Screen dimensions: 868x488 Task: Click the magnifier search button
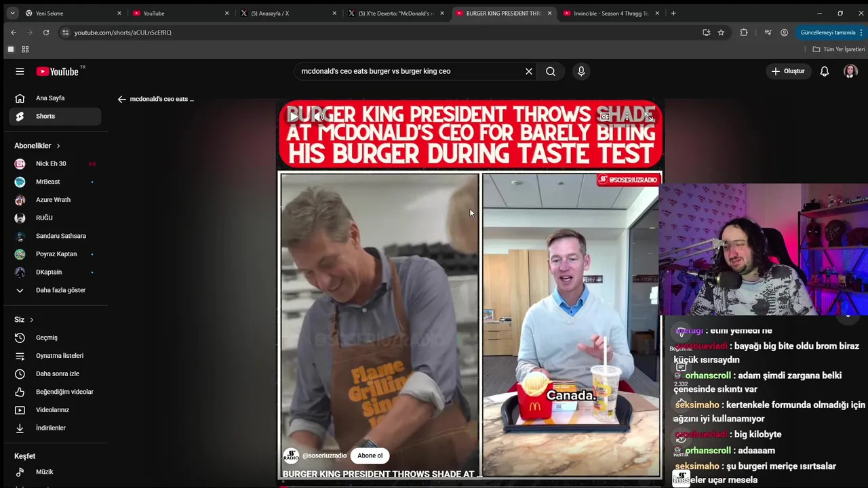coord(551,71)
